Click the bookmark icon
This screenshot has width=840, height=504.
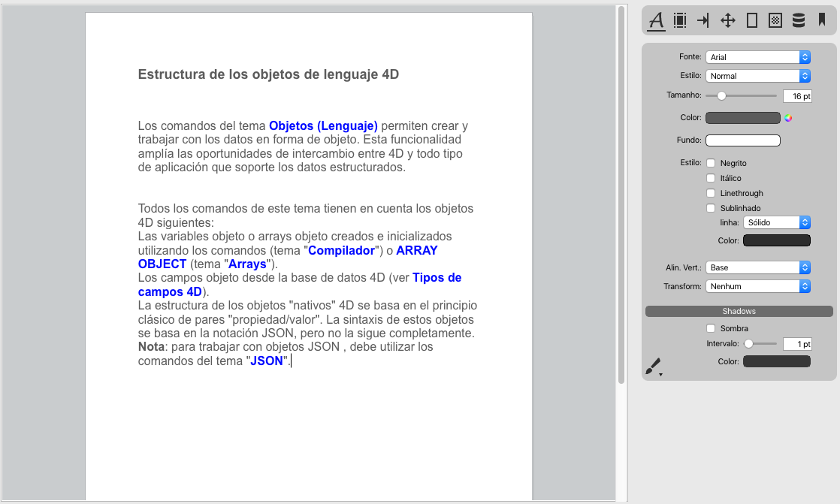[x=822, y=20]
